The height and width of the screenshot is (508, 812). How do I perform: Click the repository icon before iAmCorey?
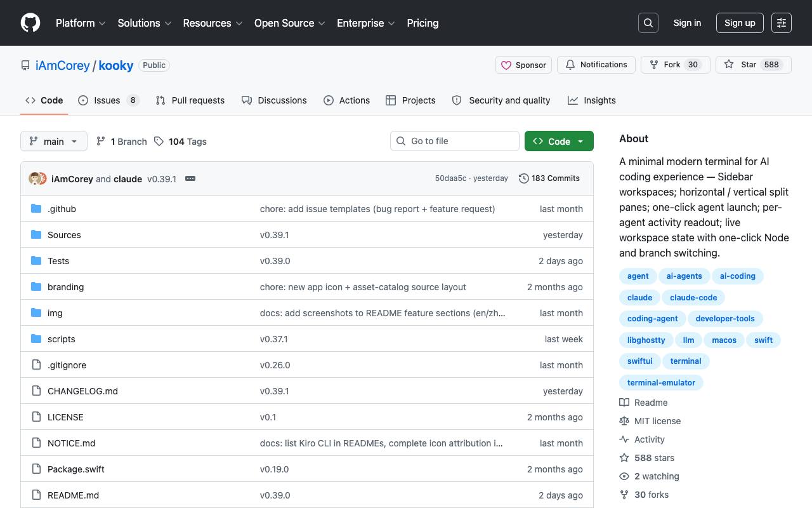pos(25,65)
